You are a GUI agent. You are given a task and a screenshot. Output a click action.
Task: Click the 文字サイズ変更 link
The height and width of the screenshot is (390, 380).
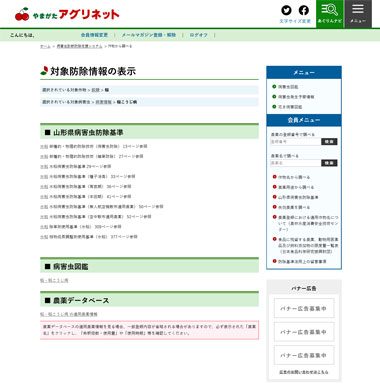click(295, 21)
